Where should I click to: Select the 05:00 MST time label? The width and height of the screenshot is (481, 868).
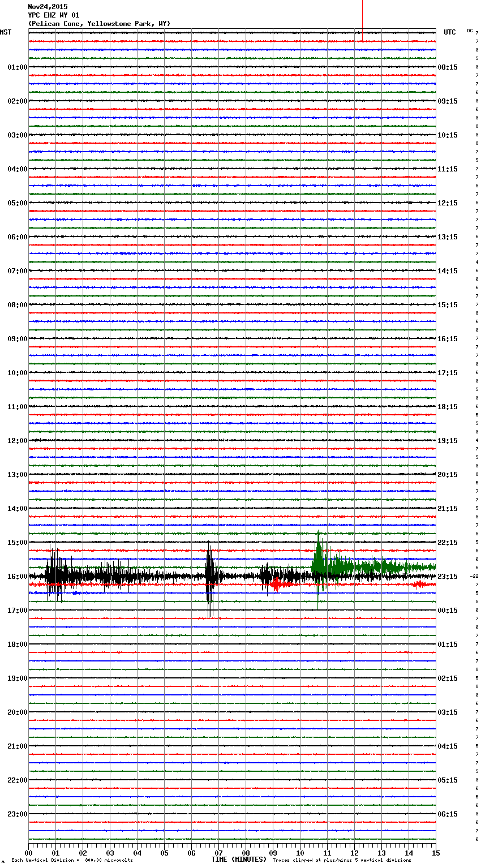[18, 203]
